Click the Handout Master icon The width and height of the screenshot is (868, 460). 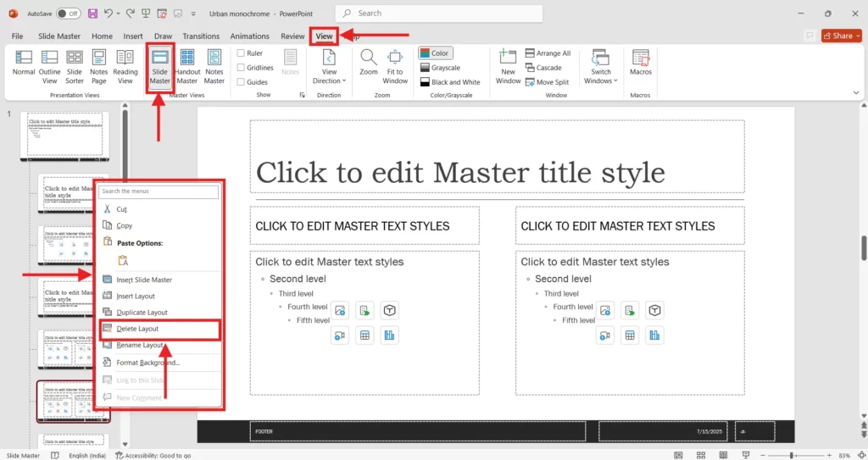coord(187,66)
